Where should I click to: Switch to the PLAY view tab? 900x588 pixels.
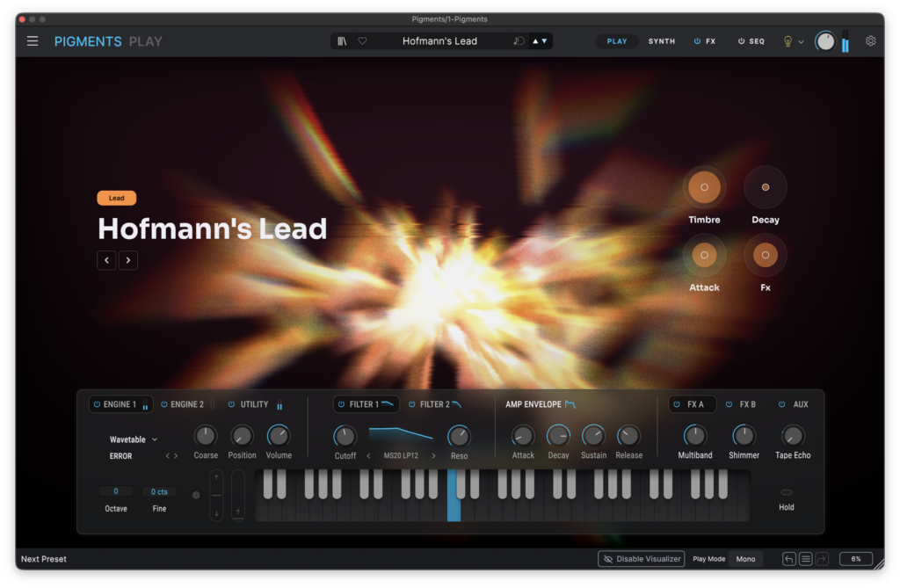pyautogui.click(x=617, y=41)
